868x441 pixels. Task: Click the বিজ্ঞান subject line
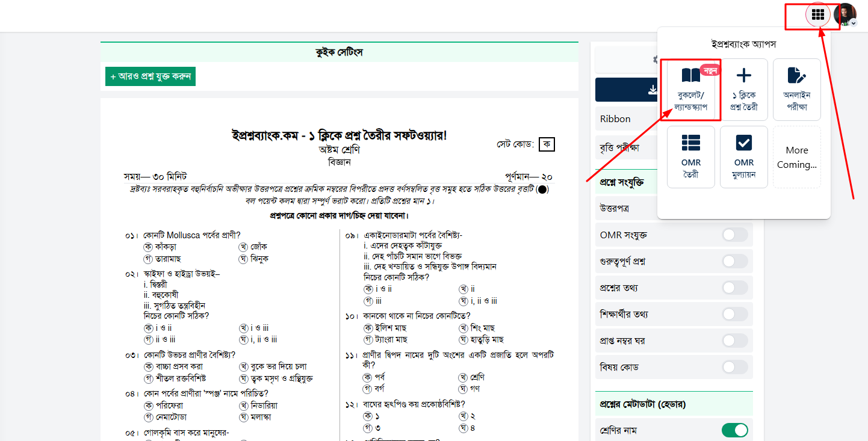click(x=339, y=162)
